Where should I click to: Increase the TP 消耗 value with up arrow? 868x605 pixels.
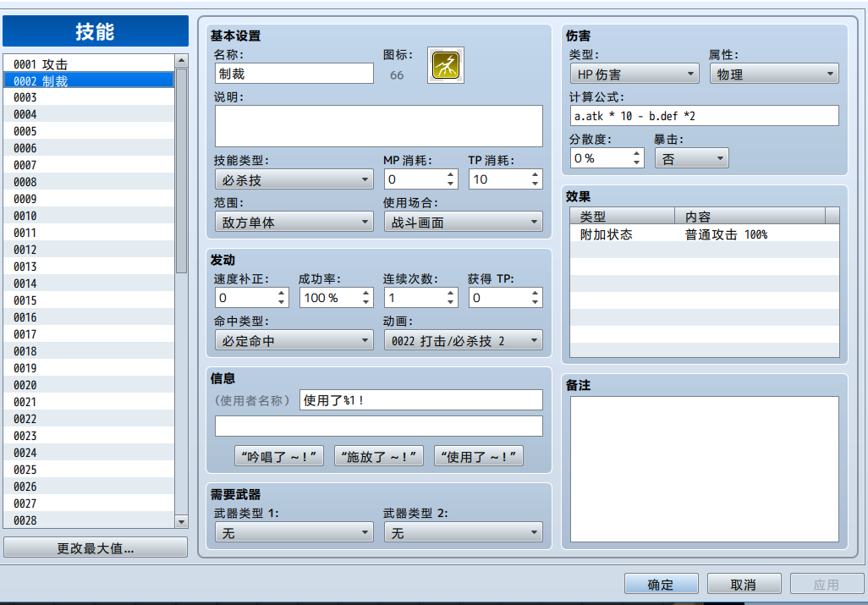coord(535,175)
